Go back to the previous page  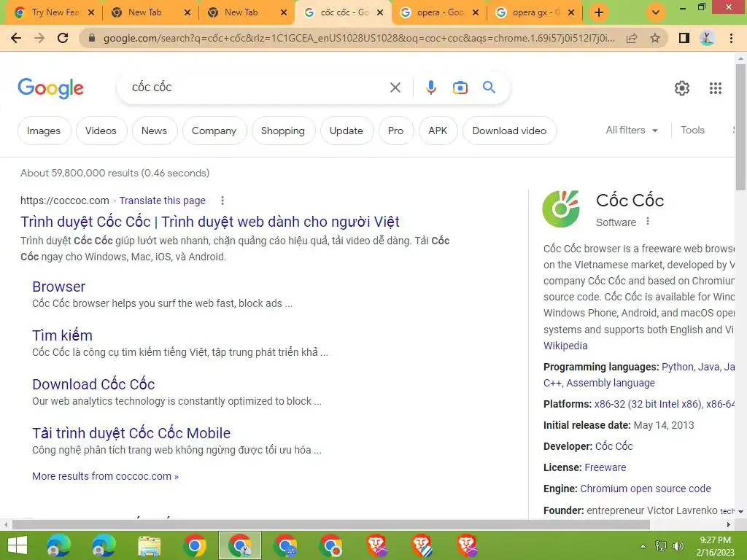(x=16, y=38)
